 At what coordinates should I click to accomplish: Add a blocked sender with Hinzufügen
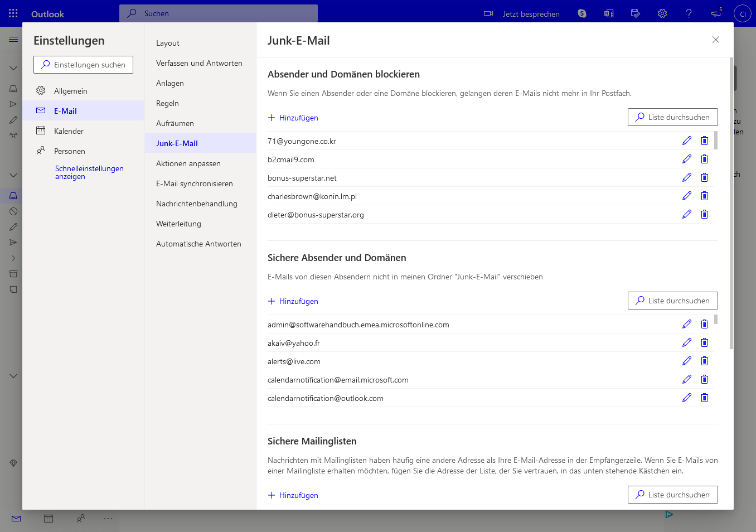[x=293, y=118]
